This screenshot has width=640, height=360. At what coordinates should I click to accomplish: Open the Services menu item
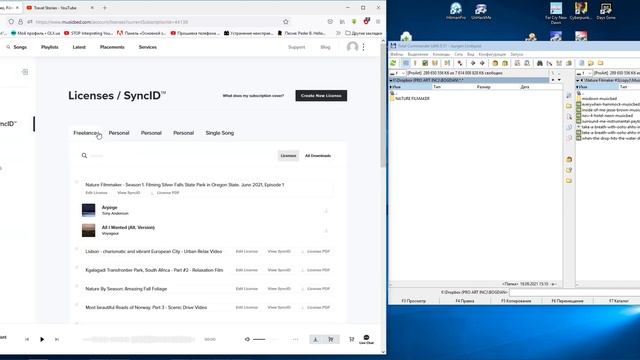148,47
